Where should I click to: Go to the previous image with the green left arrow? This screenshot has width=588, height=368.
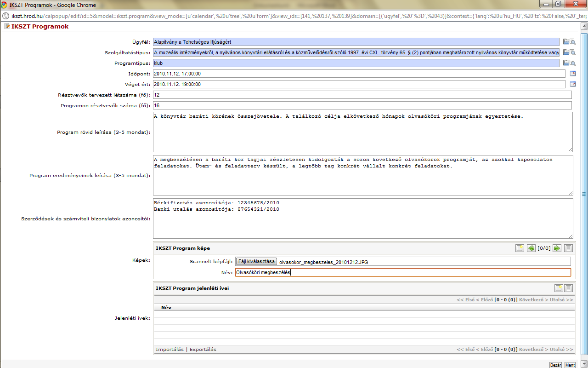point(531,248)
